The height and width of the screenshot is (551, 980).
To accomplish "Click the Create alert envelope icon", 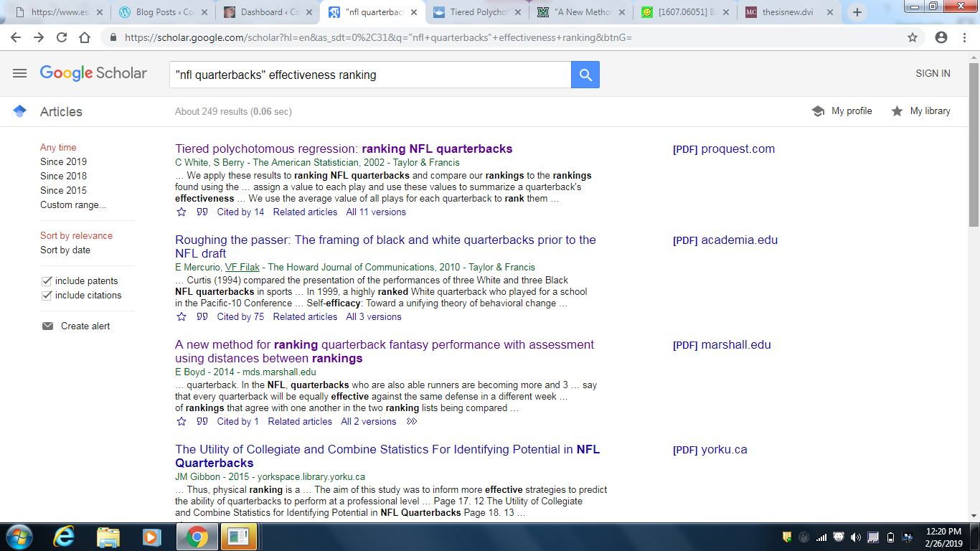I will [x=47, y=326].
